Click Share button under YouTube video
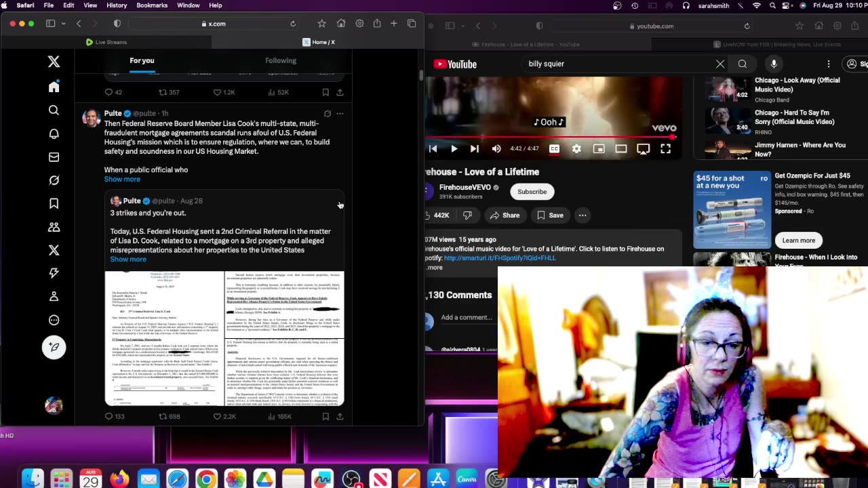The image size is (868, 488). pyautogui.click(x=505, y=216)
